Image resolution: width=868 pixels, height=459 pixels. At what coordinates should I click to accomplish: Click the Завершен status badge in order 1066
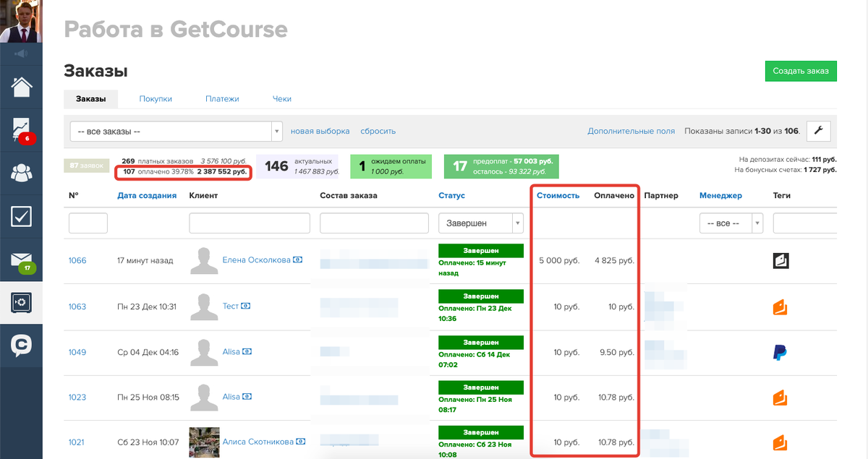click(x=480, y=250)
